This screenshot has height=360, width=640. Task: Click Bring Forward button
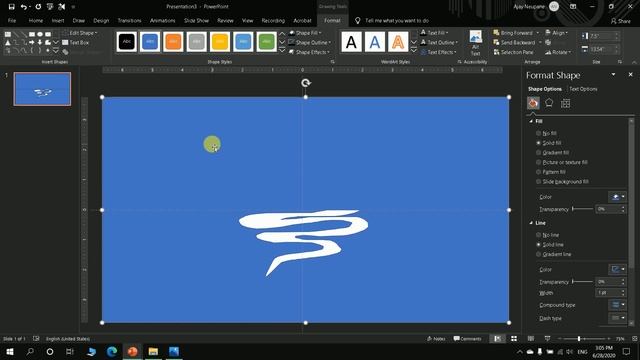coord(513,33)
